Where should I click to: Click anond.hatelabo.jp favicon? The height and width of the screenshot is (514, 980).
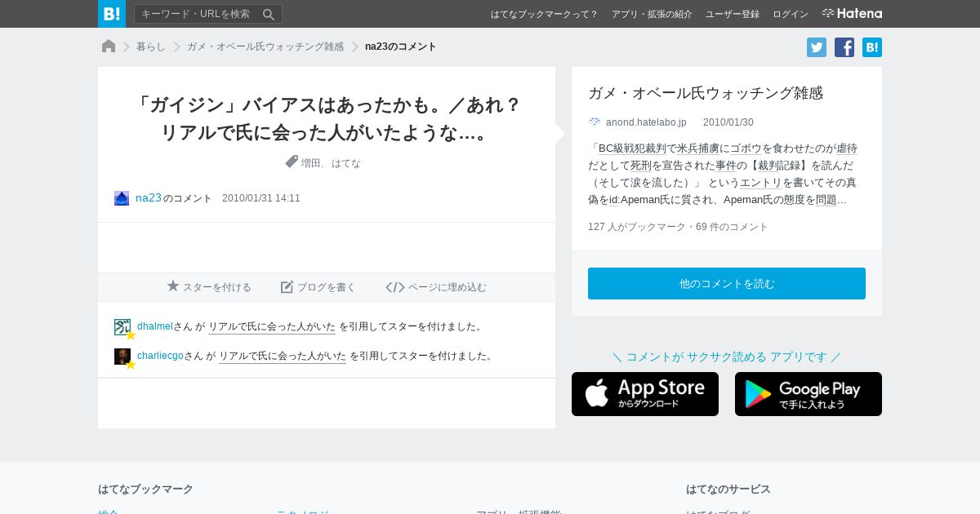click(x=595, y=122)
